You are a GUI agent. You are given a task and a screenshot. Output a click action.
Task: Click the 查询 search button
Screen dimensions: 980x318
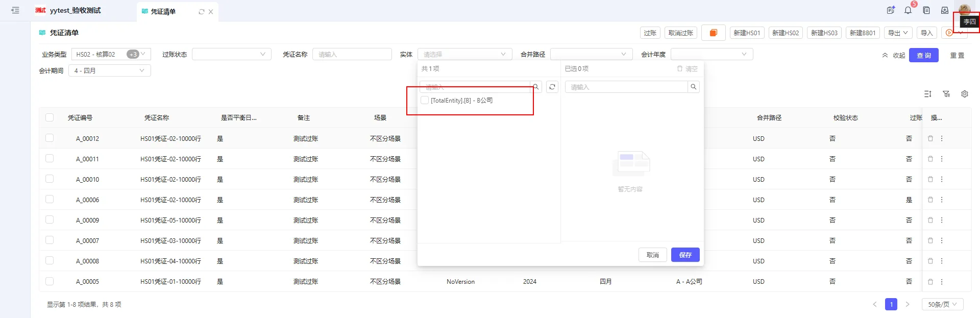tap(923, 55)
